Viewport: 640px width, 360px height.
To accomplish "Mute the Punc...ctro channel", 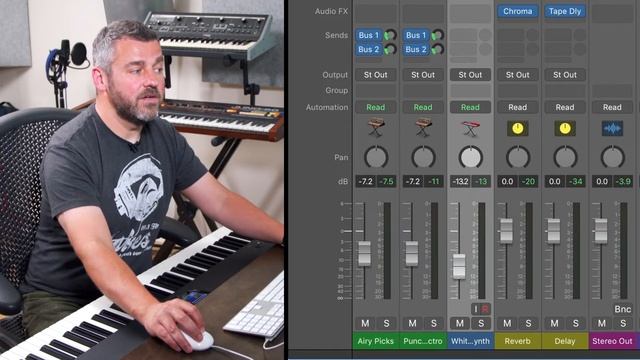I will point(413,323).
